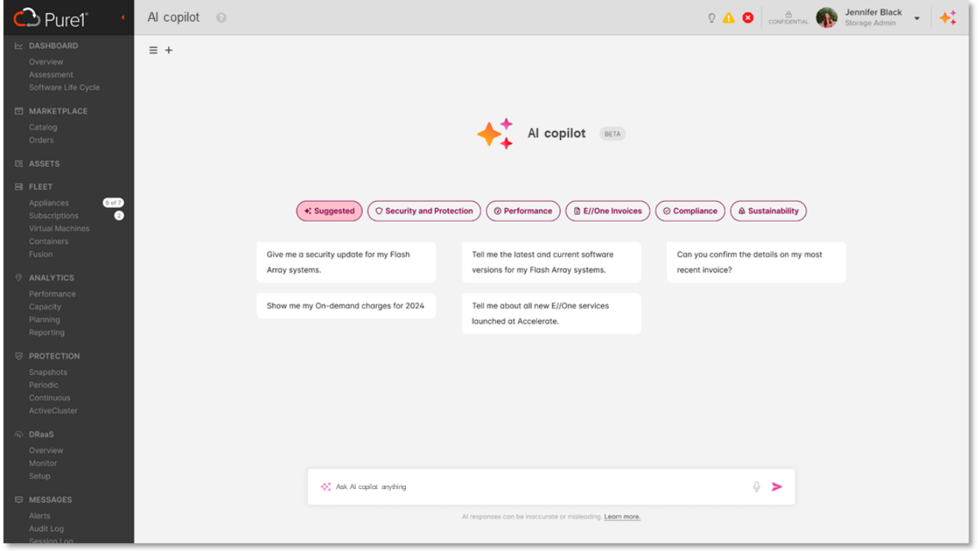Open Software Life Cycle page
The width and height of the screenshot is (980, 551).
64,87
